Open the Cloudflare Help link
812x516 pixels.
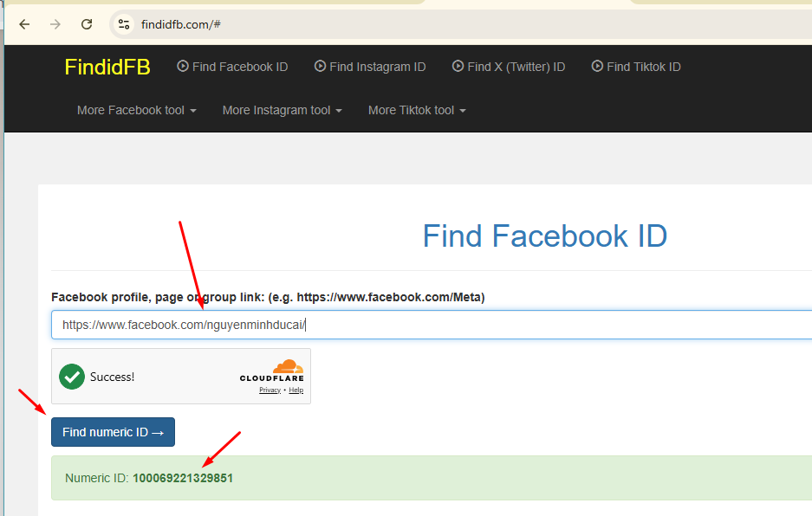[x=296, y=390]
